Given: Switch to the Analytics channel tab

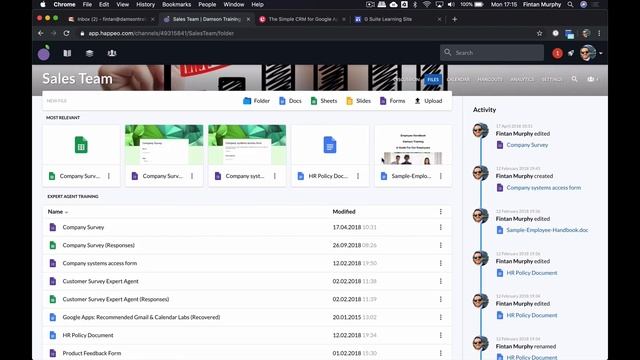Looking at the screenshot, I should pos(522,80).
